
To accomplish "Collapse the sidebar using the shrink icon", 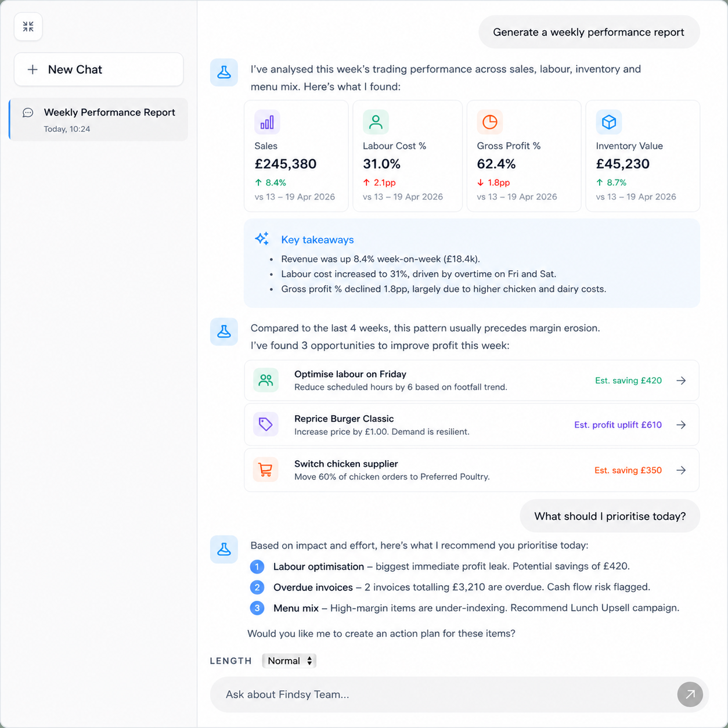I will pos(28,27).
